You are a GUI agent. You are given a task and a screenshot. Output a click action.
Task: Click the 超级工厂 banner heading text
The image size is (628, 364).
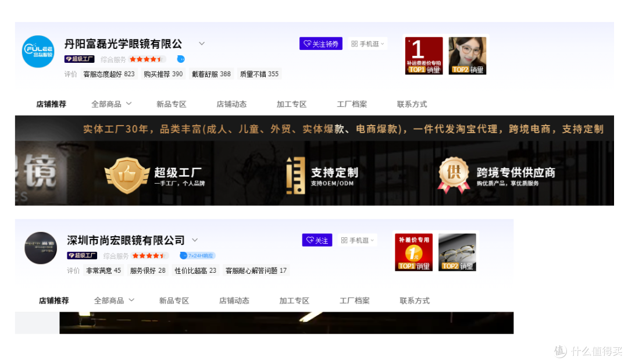tap(178, 173)
